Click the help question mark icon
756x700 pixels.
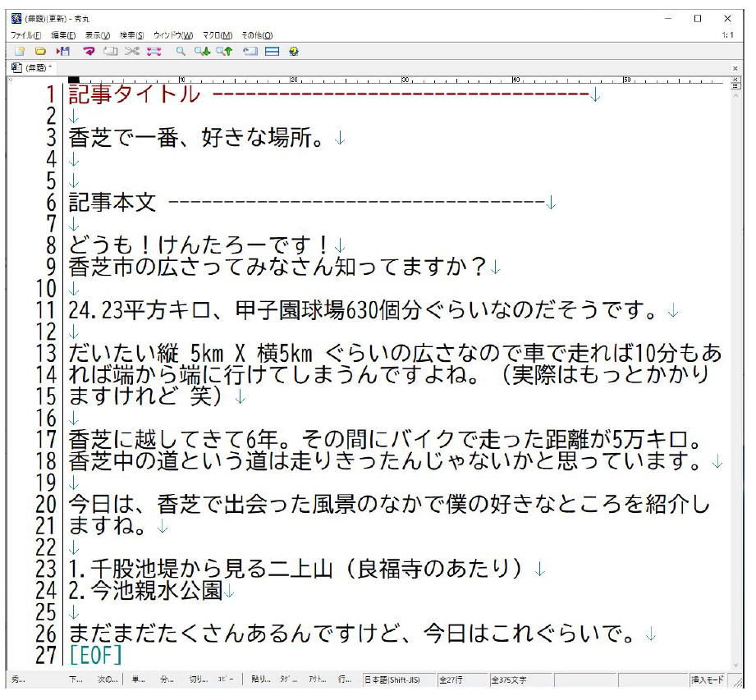pos(293,51)
